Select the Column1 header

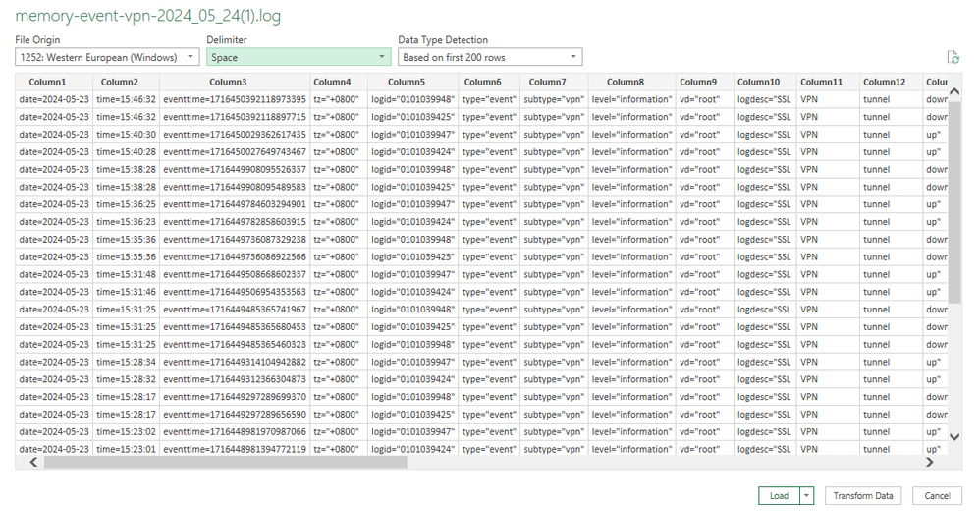[48, 83]
